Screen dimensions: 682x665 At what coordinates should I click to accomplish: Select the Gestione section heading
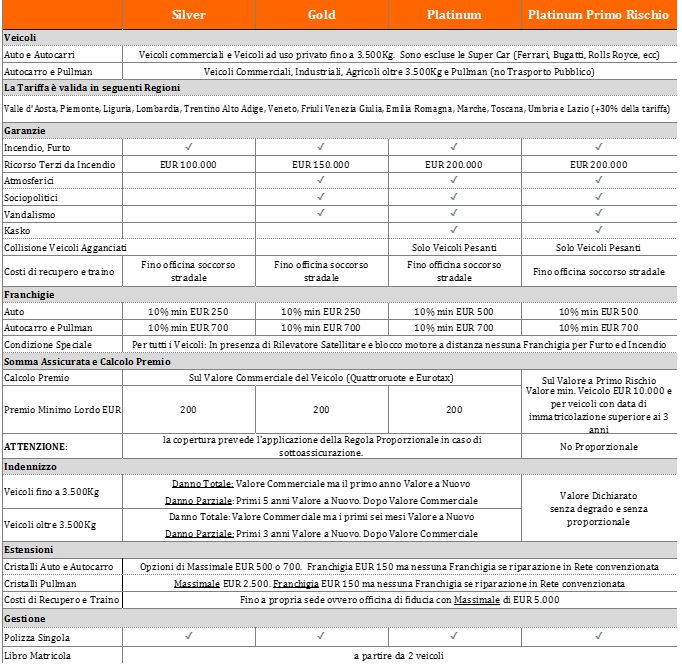[25, 619]
